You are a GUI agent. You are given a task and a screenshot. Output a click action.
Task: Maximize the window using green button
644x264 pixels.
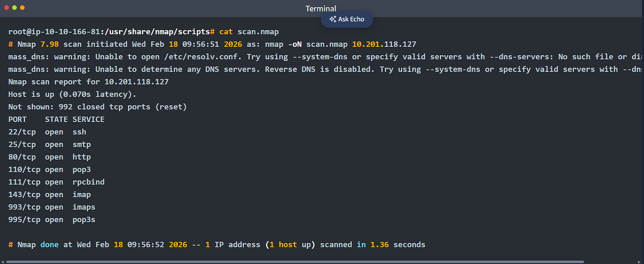[15, 8]
